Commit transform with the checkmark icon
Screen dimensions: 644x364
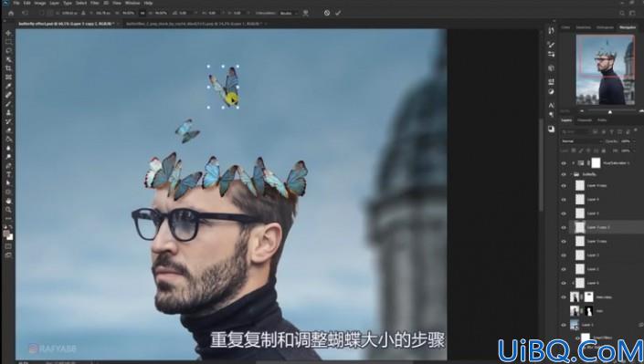(x=338, y=13)
